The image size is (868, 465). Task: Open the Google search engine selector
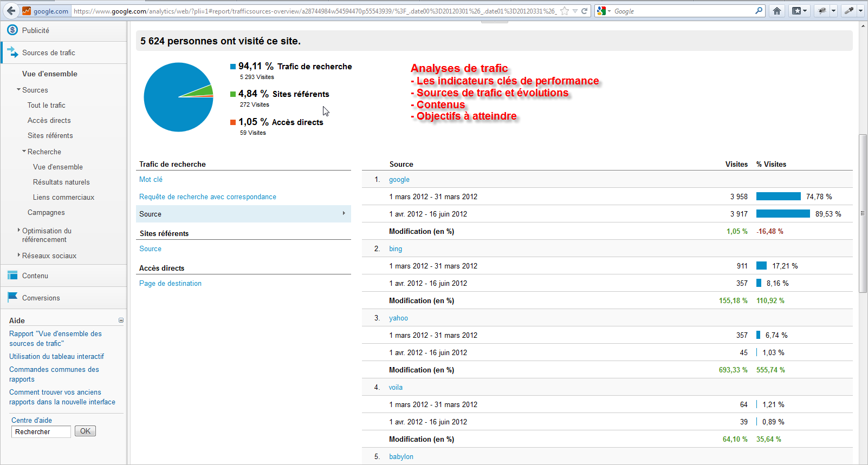604,11
